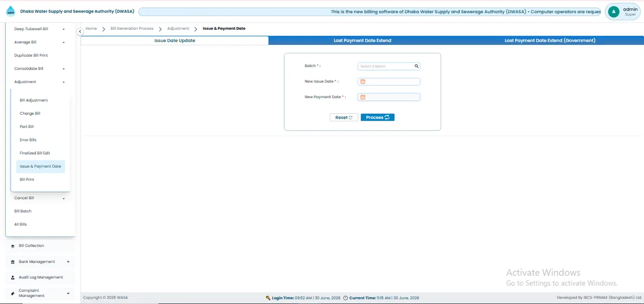Image resolution: width=644 pixels, height=304 pixels.
Task: Click the Audit Log Management user icon
Action: 13,278
